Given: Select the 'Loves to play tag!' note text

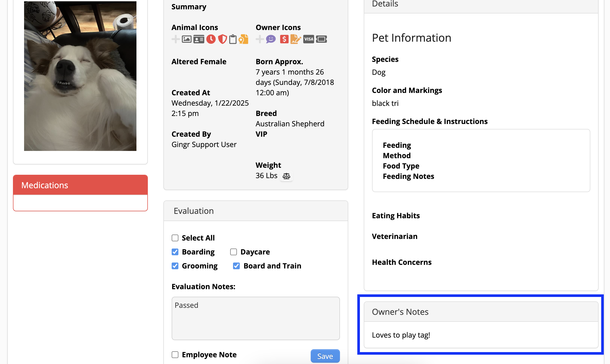Looking at the screenshot, I should pos(401,335).
